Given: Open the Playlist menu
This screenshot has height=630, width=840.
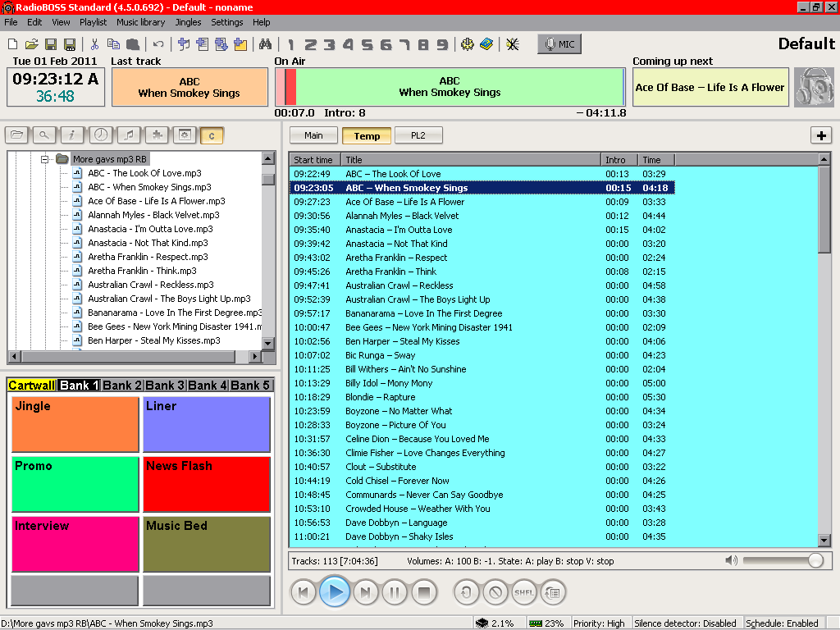Looking at the screenshot, I should 94,22.
